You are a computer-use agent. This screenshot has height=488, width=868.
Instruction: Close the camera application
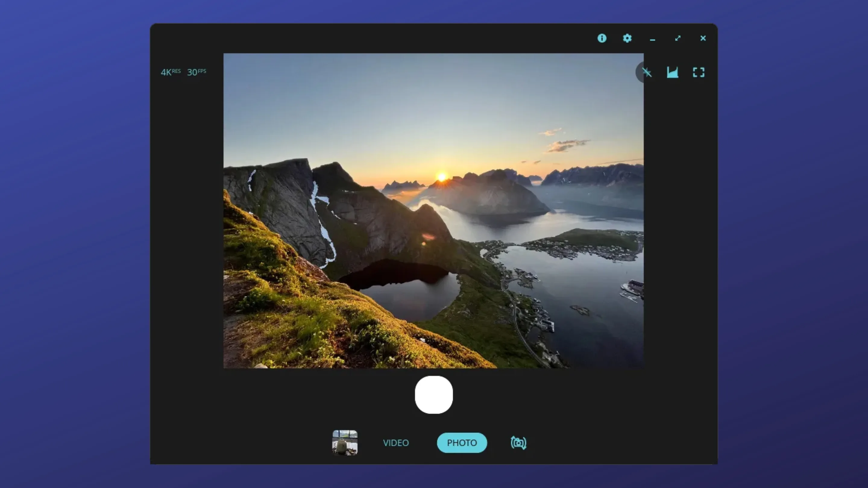pos(703,38)
